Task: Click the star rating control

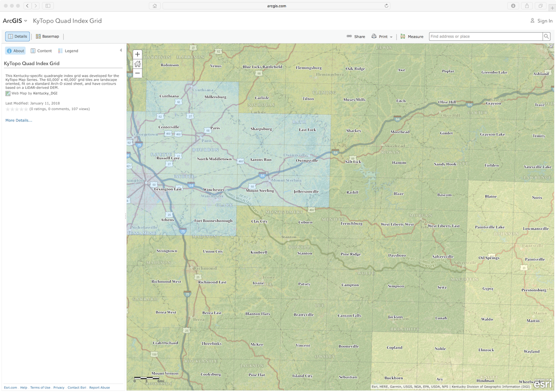Action: [x=17, y=109]
